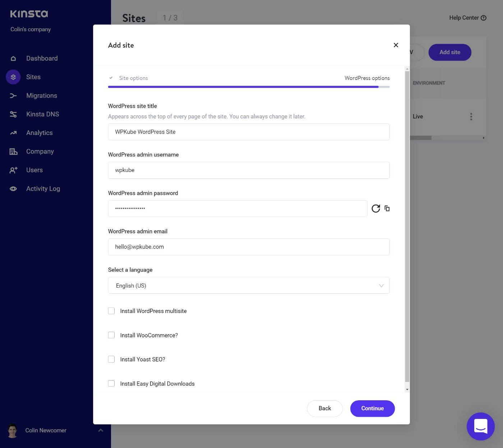
Task: Open Kinsta DNS in the sidebar
Action: [42, 114]
